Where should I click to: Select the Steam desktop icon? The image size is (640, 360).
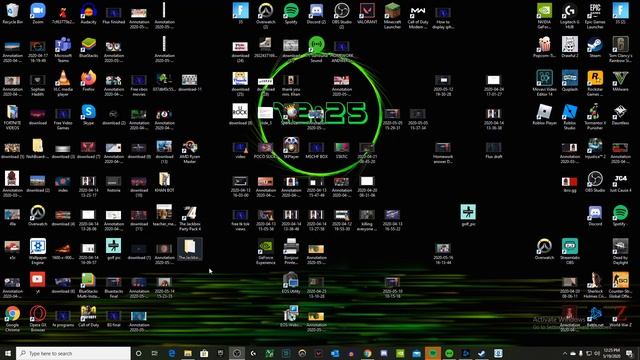pos(595,47)
